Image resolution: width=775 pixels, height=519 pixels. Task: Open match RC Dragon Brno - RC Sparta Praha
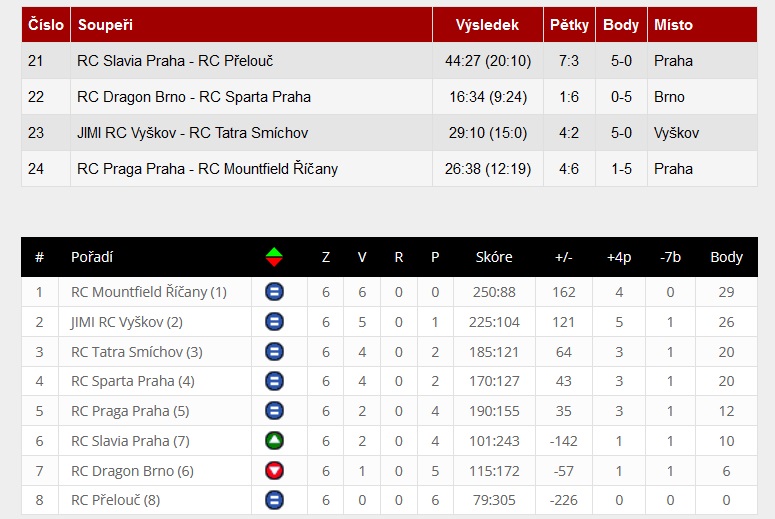tap(194, 97)
